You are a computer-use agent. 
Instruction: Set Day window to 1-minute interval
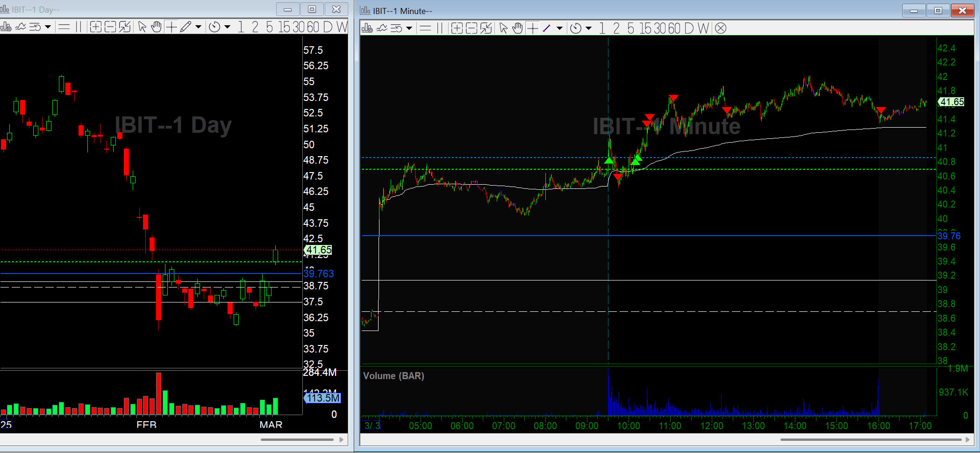(x=241, y=27)
